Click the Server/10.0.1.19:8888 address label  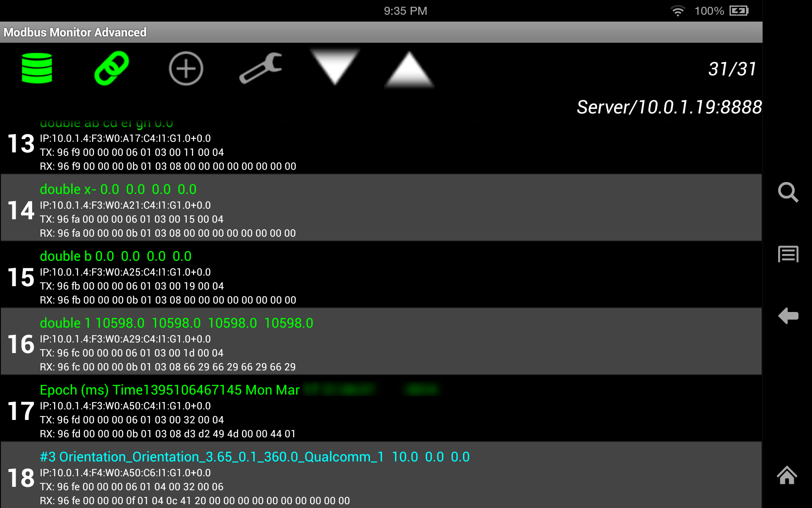(x=669, y=107)
